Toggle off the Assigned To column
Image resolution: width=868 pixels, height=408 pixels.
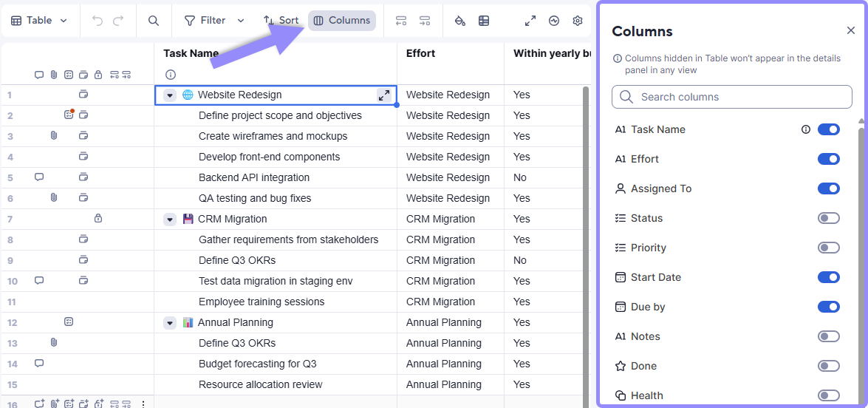829,188
